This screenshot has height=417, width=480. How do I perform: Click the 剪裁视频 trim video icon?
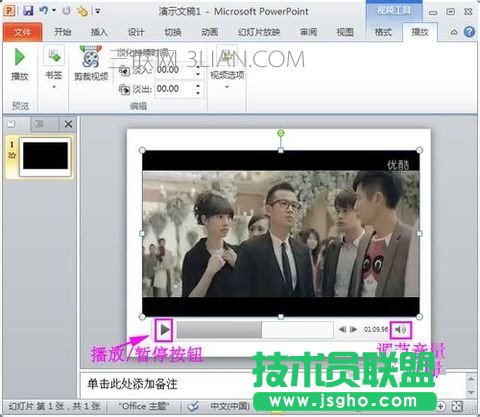91,64
